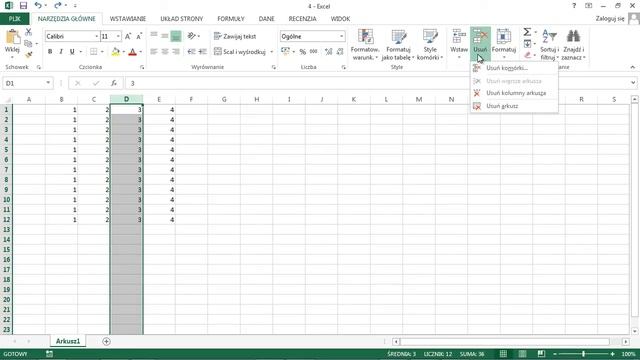Image resolution: width=640 pixels, height=360 pixels.
Task: Click the AutoSum sigma icon
Action: (x=527, y=32)
